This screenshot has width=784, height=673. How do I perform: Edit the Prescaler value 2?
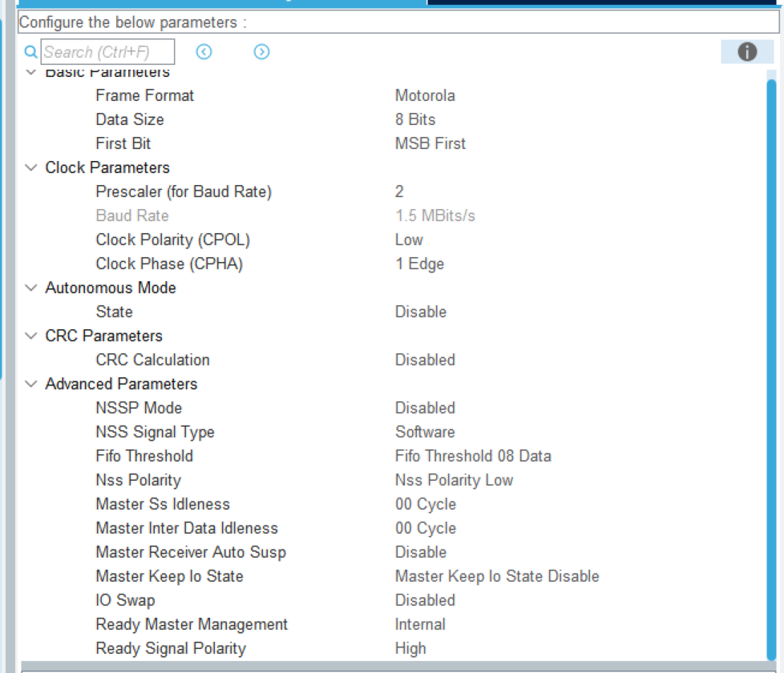399,191
